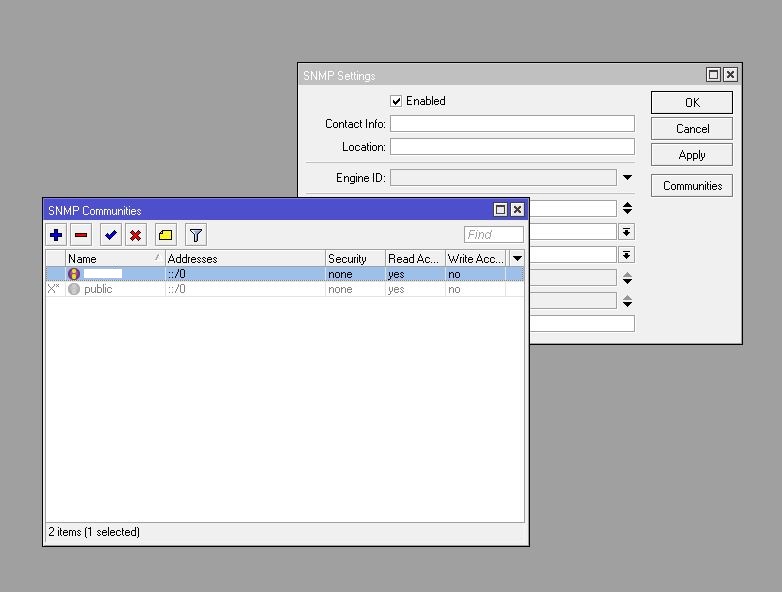Select the 'public' community row
The width and height of the screenshot is (782, 592).
[x=285, y=289]
